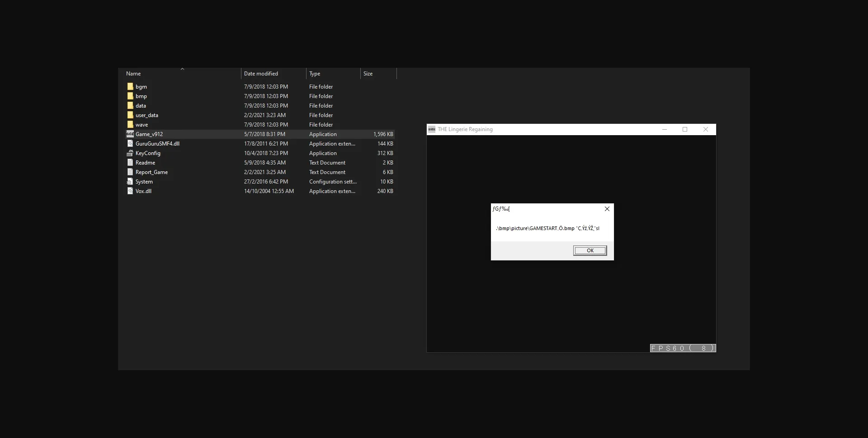Select the Game_v912 application icon
Viewport: 868px width, 438px height.
tap(130, 134)
